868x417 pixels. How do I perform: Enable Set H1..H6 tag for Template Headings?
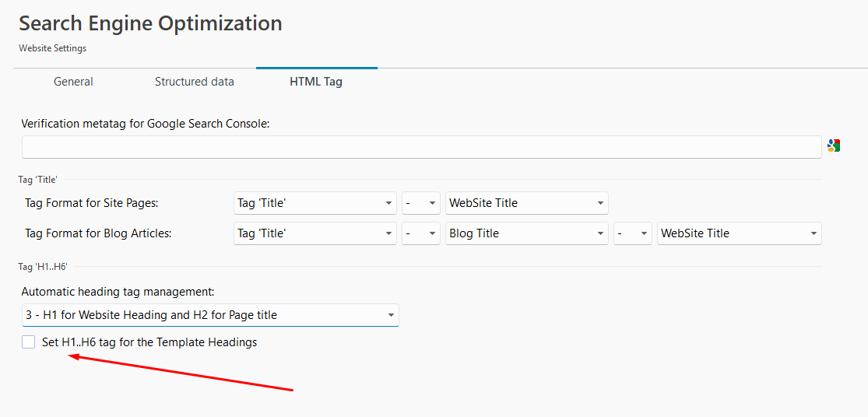pos(28,342)
